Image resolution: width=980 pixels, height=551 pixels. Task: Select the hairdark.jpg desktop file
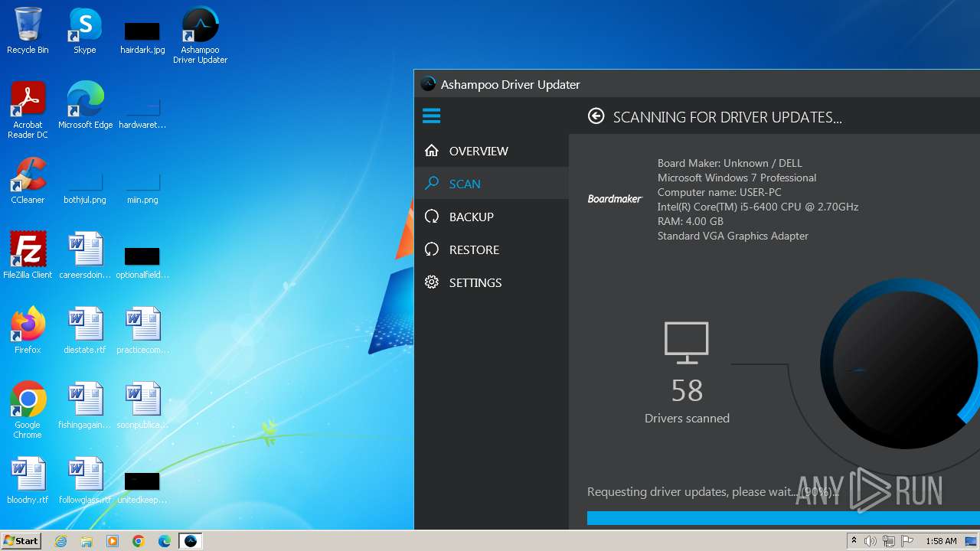coord(142,37)
